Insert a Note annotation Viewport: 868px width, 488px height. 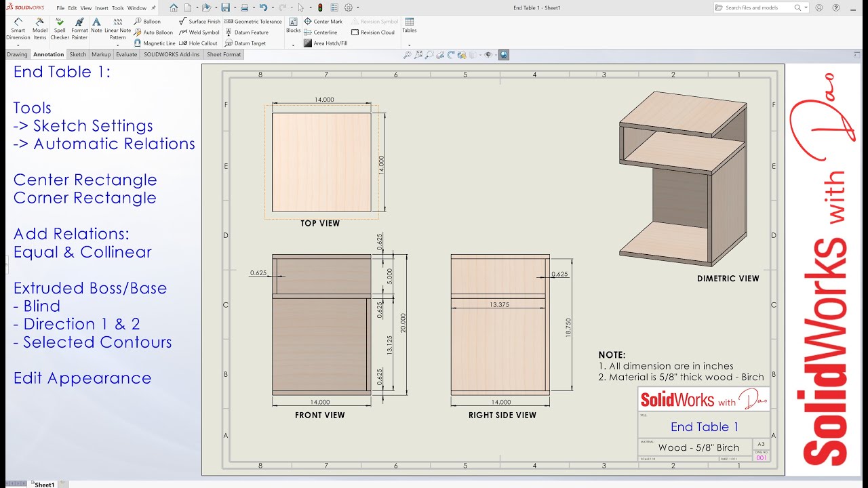click(x=96, y=26)
